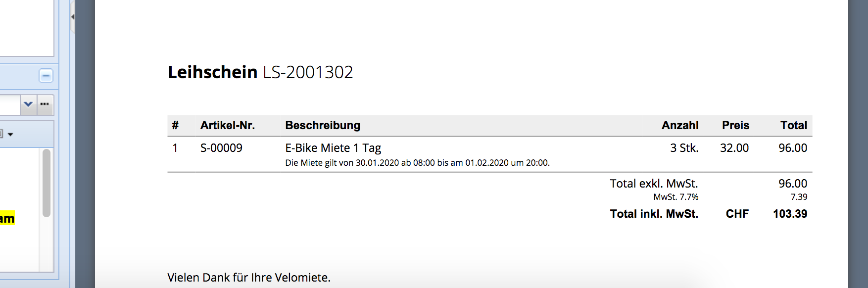Click the Leihschein LS-2001302 heading
The image size is (868, 288).
coord(260,72)
